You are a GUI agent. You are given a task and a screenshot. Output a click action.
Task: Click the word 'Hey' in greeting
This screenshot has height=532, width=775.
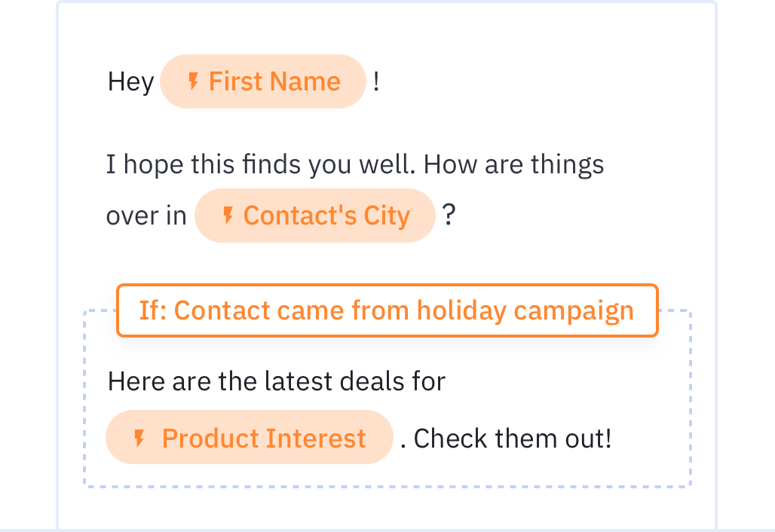[x=131, y=82]
